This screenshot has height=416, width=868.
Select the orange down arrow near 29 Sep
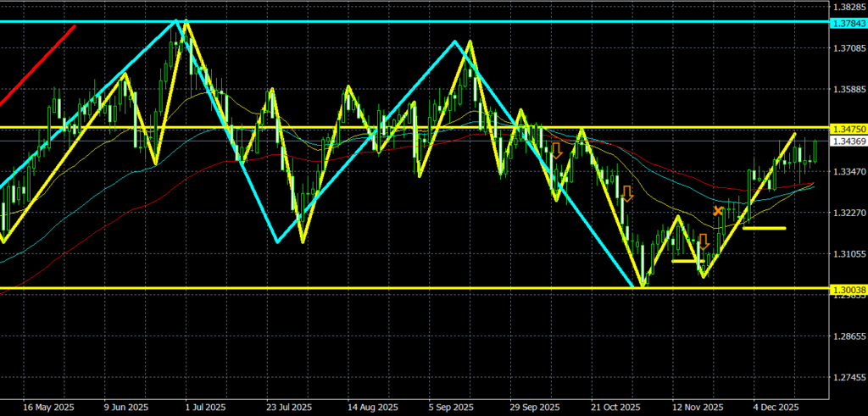557,151
